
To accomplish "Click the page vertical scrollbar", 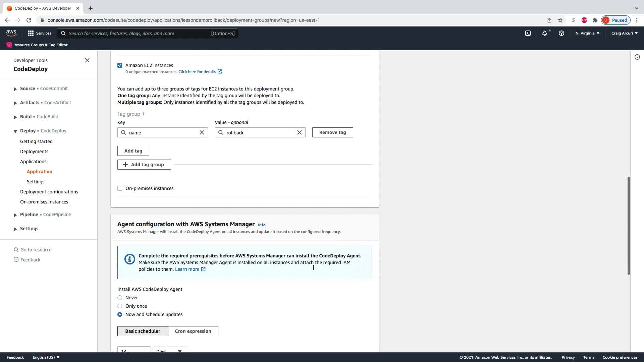I will [629, 225].
